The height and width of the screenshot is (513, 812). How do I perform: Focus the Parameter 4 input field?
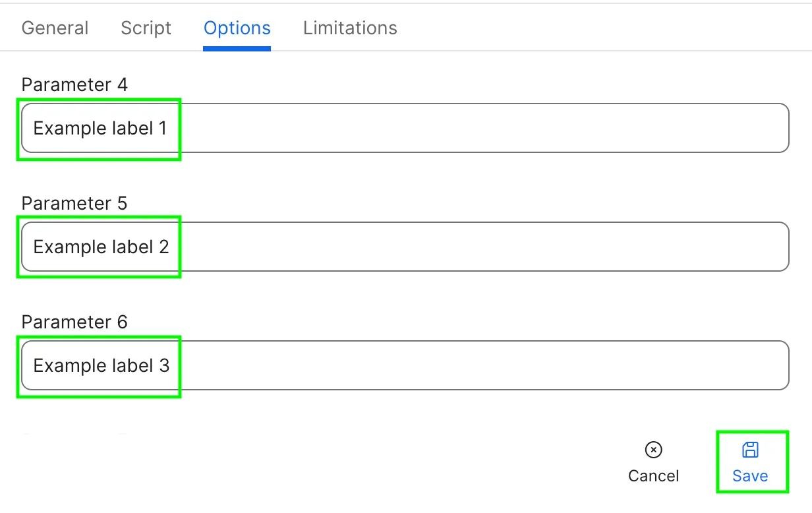pyautogui.click(x=405, y=128)
